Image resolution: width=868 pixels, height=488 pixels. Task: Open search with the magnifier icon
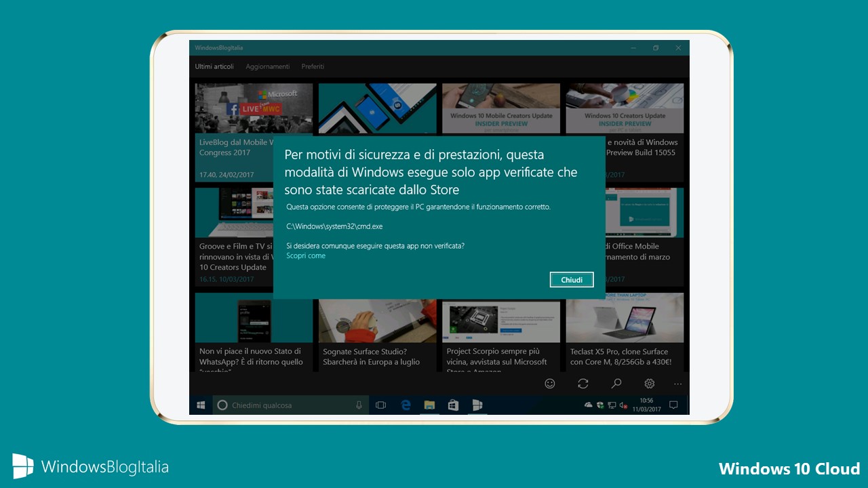click(616, 384)
